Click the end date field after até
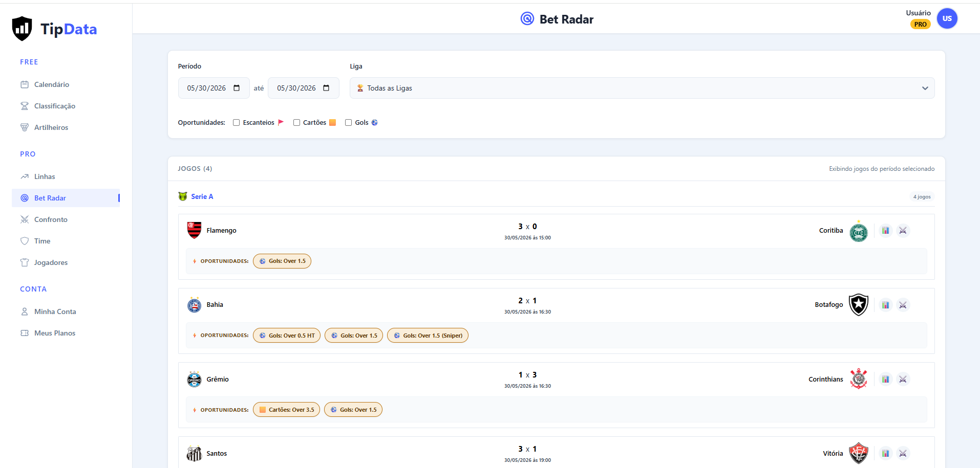The height and width of the screenshot is (468, 980). (303, 88)
